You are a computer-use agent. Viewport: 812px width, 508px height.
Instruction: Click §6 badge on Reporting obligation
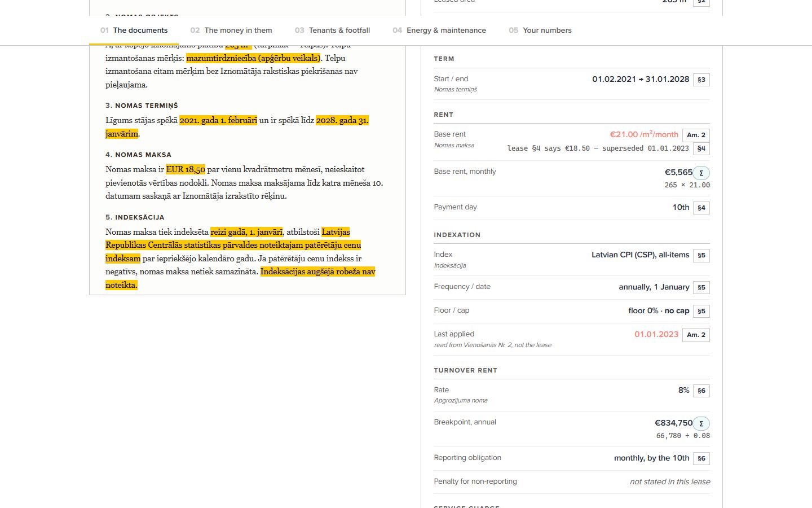point(701,458)
